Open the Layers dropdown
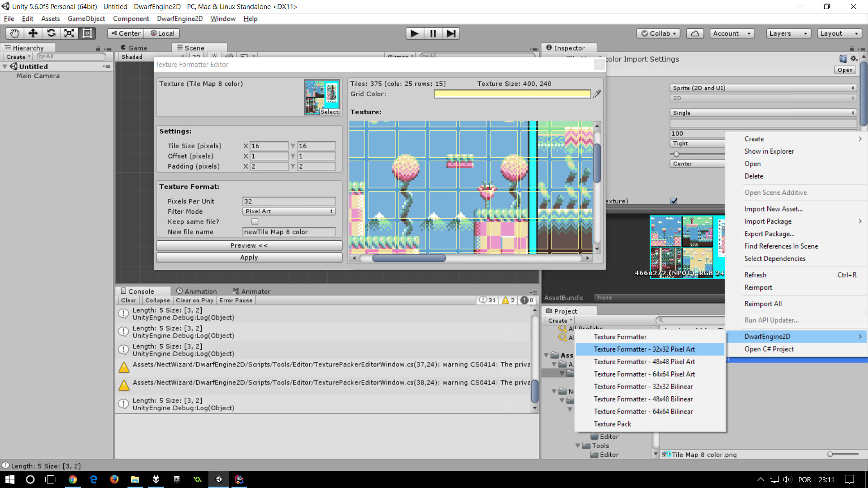 pos(788,33)
